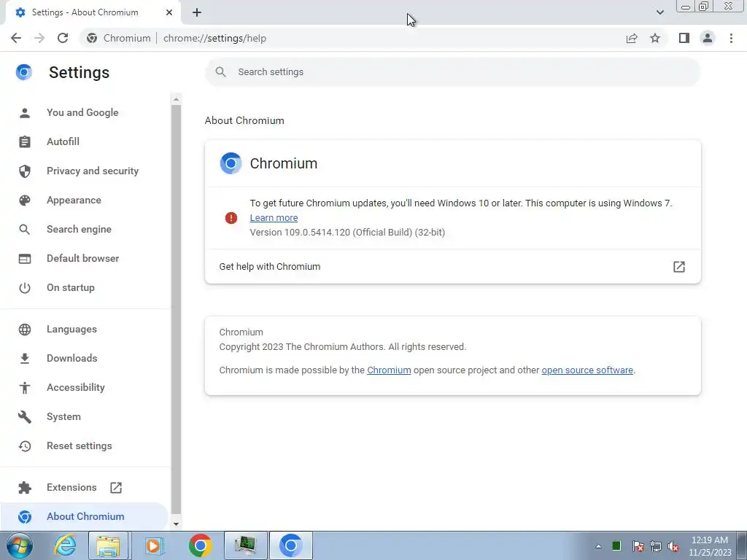Open Search engine settings
The height and width of the screenshot is (560, 747).
click(x=79, y=229)
